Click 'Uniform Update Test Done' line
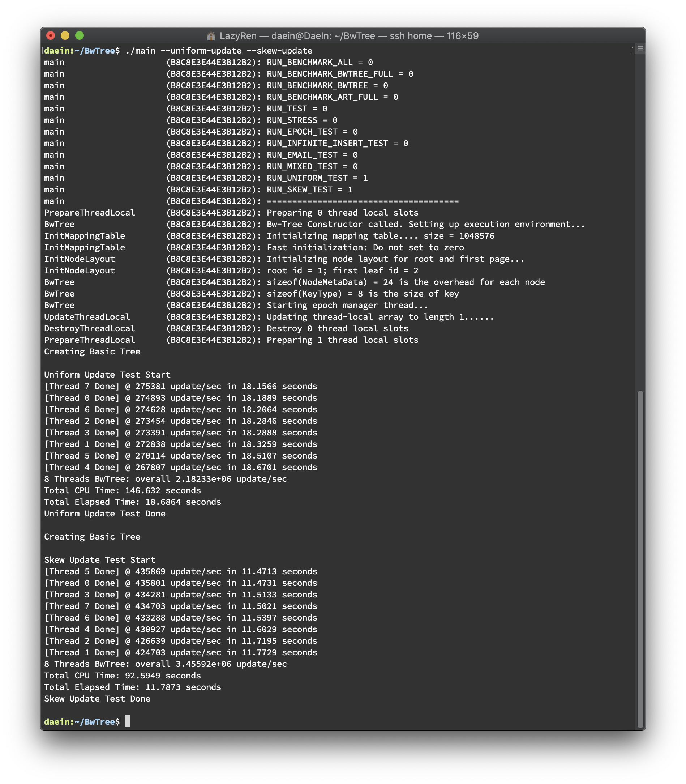 tap(105, 514)
